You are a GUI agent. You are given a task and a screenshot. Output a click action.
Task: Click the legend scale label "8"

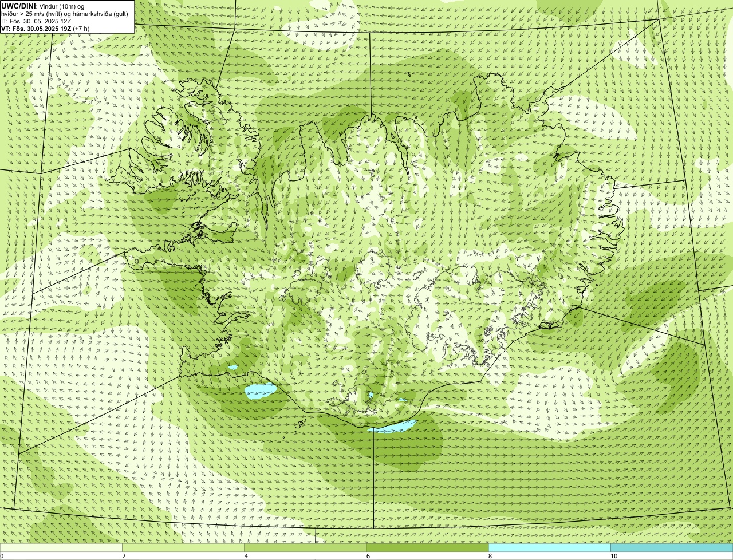pos(490,556)
